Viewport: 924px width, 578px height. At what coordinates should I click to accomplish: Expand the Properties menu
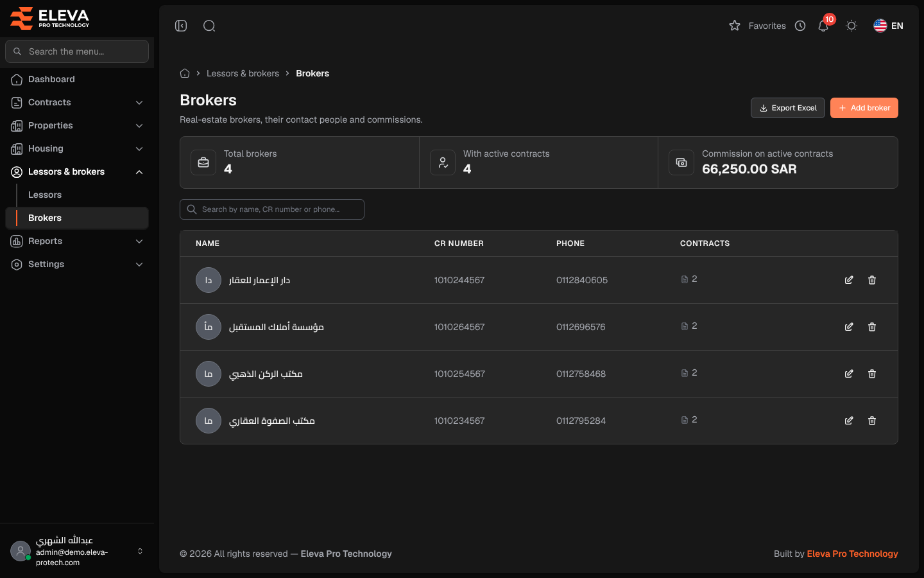point(77,125)
